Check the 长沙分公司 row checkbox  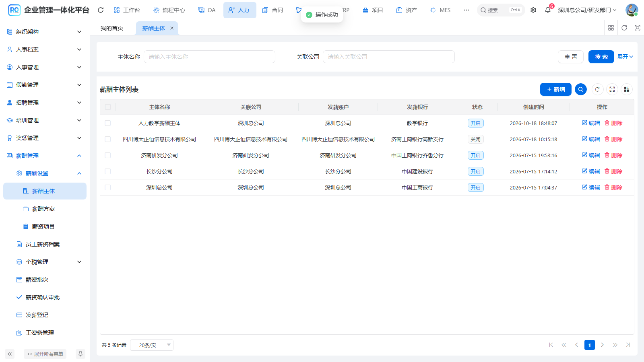tap(108, 171)
